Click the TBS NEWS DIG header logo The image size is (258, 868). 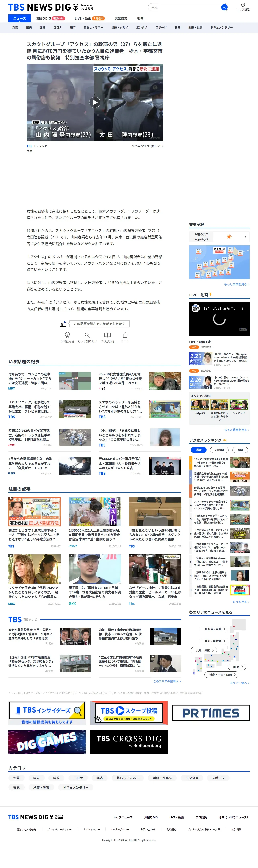point(51,7)
